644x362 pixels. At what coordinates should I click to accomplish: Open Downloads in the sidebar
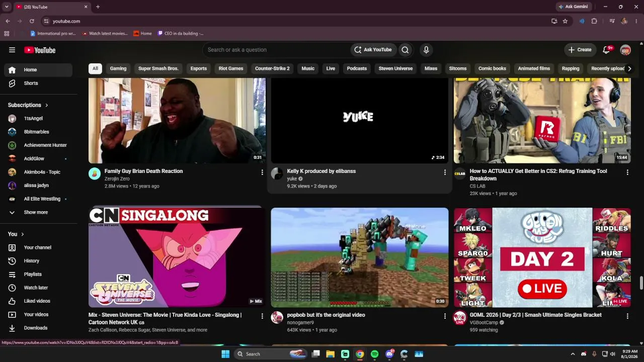[x=38, y=328]
